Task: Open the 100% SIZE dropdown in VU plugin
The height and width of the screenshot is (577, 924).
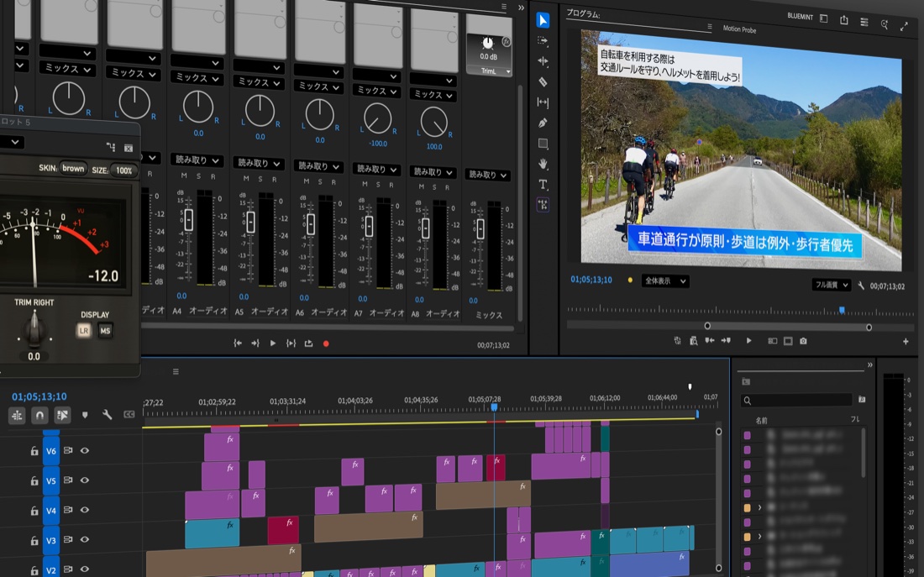Action: [x=123, y=170]
